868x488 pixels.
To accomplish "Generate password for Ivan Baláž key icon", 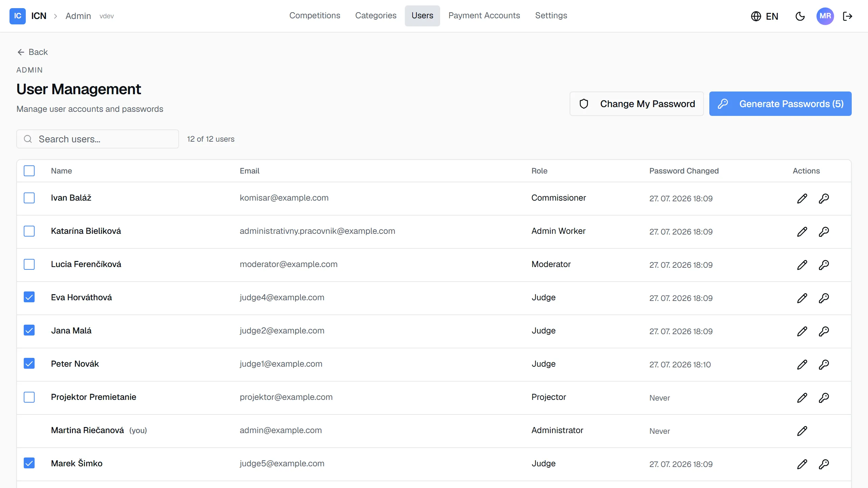I will click(824, 199).
